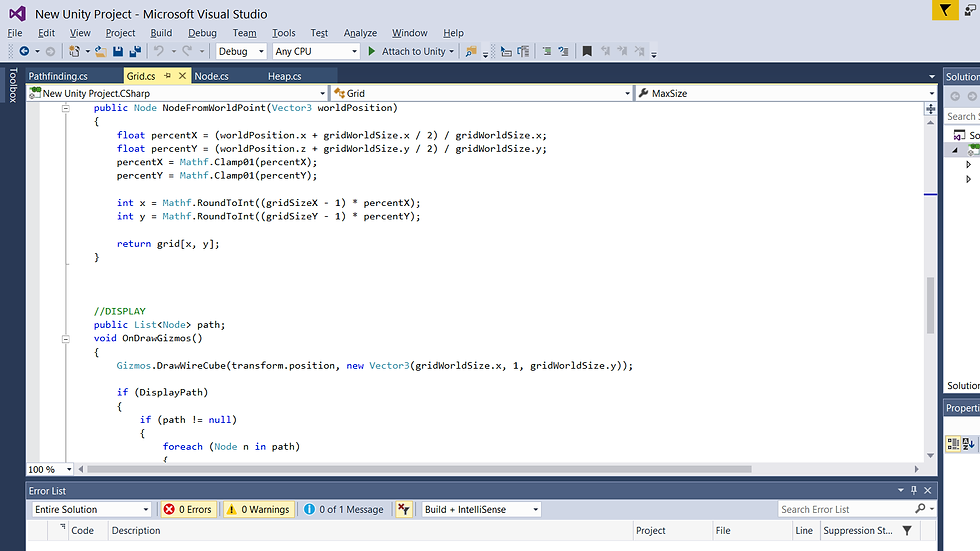Collapse the NodeFromWorldPoint method outline

66,108
